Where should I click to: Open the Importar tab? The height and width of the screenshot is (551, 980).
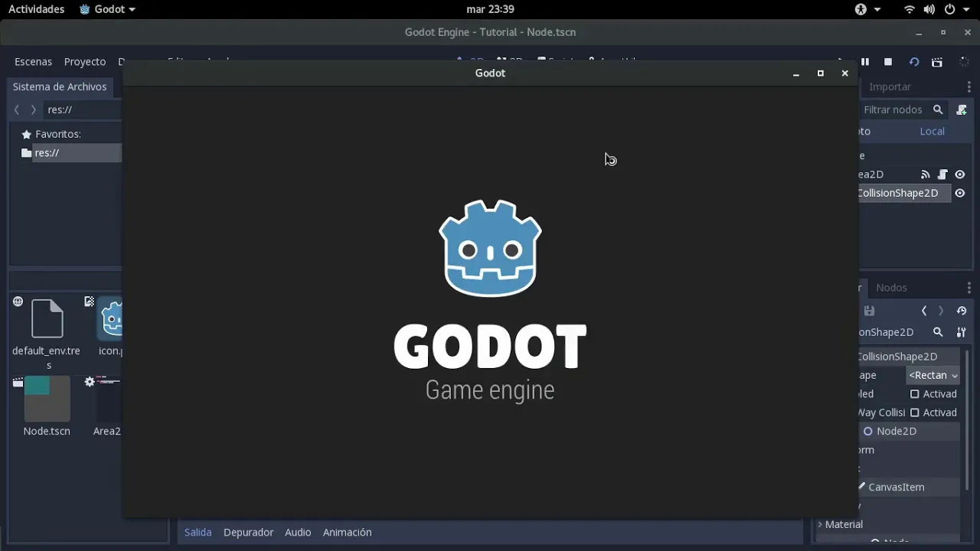click(890, 87)
